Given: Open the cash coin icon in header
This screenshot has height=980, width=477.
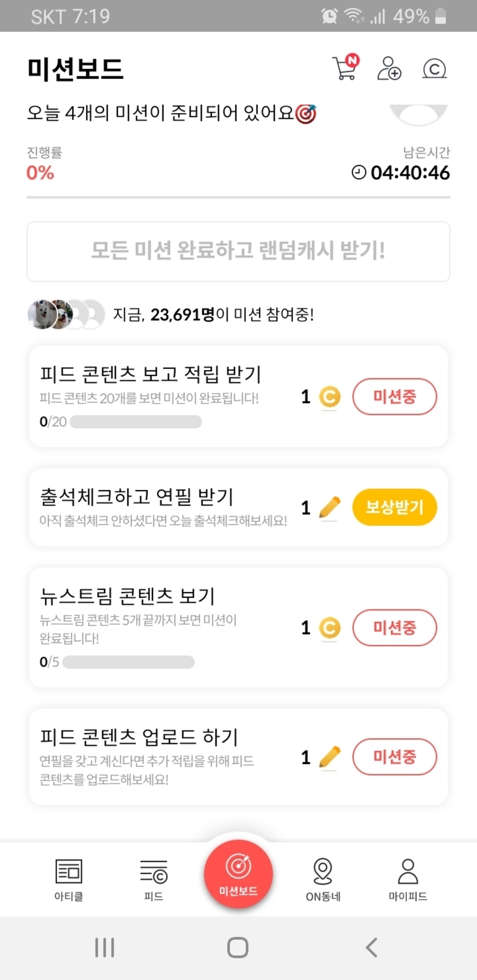Looking at the screenshot, I should pyautogui.click(x=434, y=69).
